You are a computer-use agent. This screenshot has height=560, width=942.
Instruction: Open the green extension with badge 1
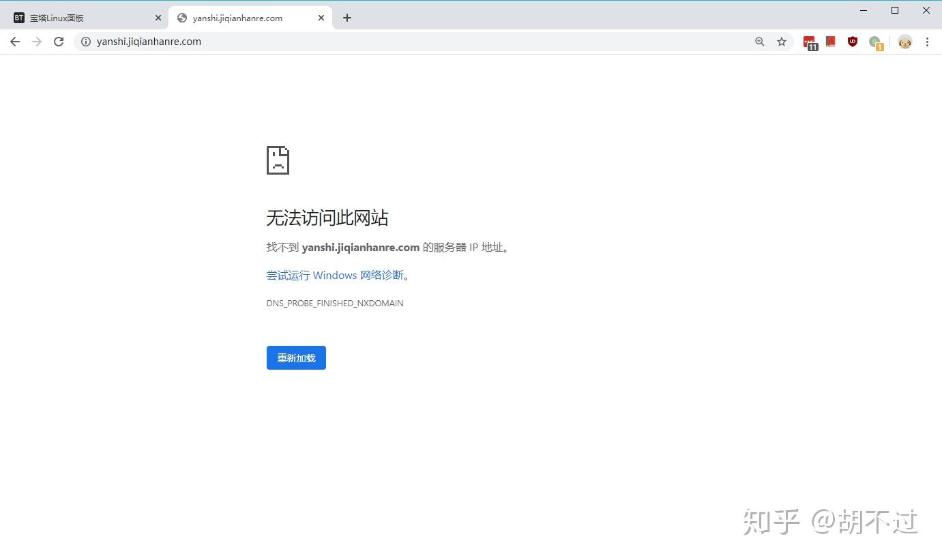pyautogui.click(x=876, y=43)
